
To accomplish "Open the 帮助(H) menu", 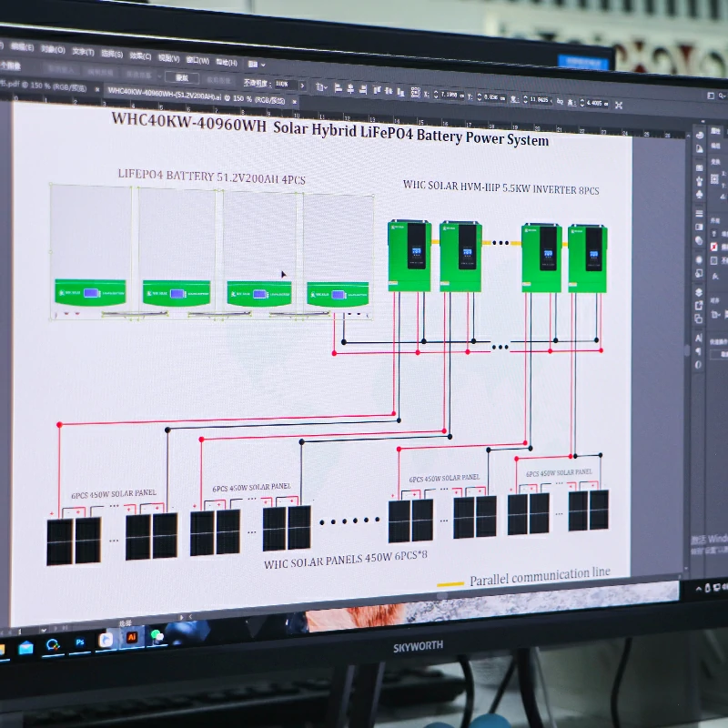I will [x=227, y=62].
